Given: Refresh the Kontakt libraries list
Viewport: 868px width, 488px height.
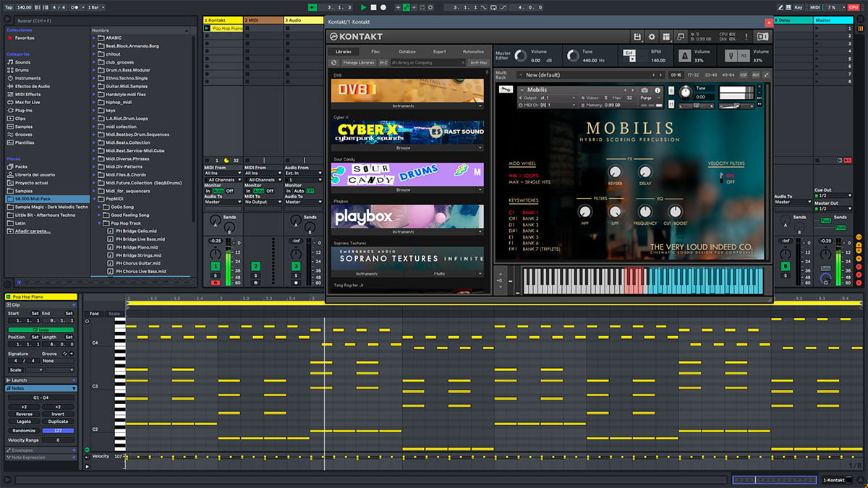Looking at the screenshot, I should [x=335, y=63].
